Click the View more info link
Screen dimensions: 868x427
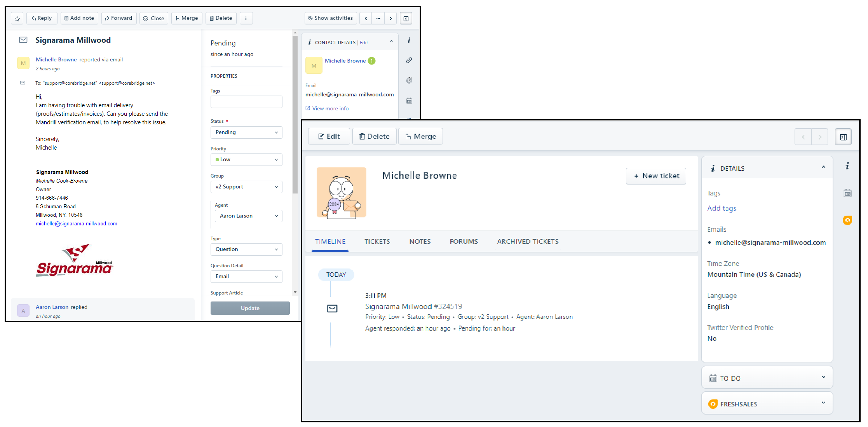tap(330, 109)
